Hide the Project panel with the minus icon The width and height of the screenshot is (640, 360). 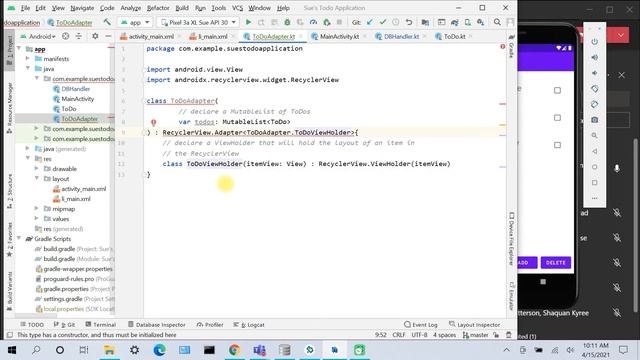pyautogui.click(x=108, y=36)
